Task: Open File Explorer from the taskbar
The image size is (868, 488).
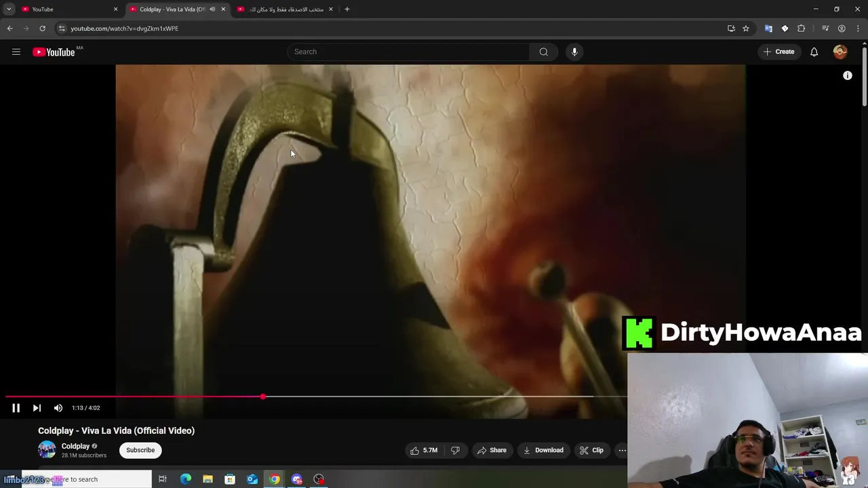Action: click(x=208, y=479)
